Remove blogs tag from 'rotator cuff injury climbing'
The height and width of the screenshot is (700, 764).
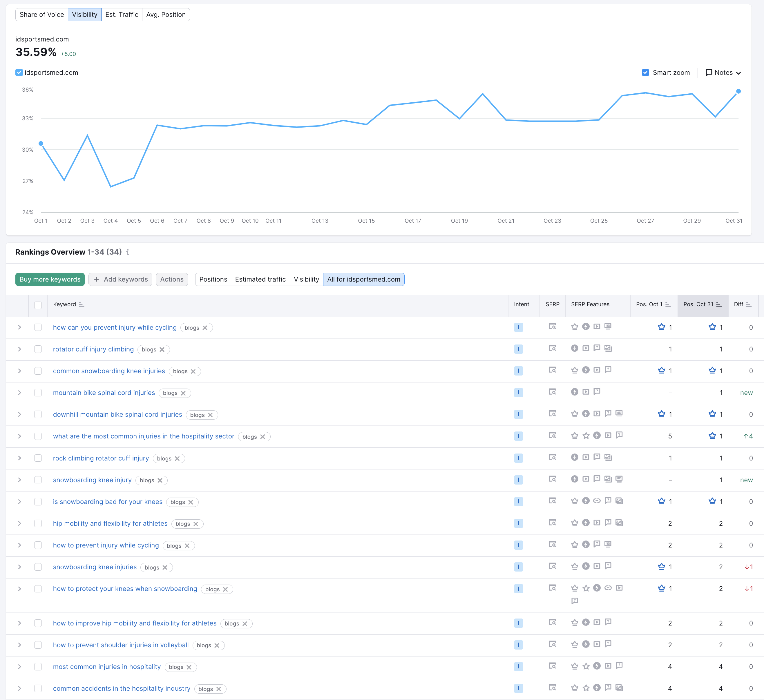[x=162, y=350]
